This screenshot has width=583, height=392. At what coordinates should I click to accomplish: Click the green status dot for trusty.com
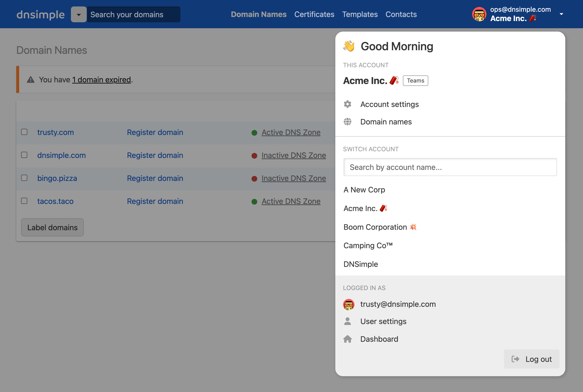click(x=254, y=133)
